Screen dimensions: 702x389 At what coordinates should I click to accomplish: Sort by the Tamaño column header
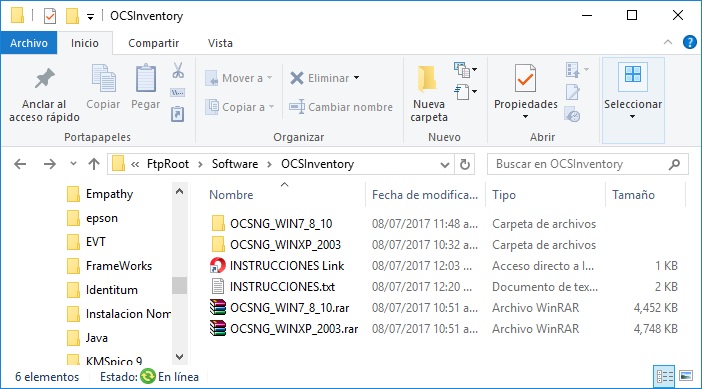tap(634, 195)
